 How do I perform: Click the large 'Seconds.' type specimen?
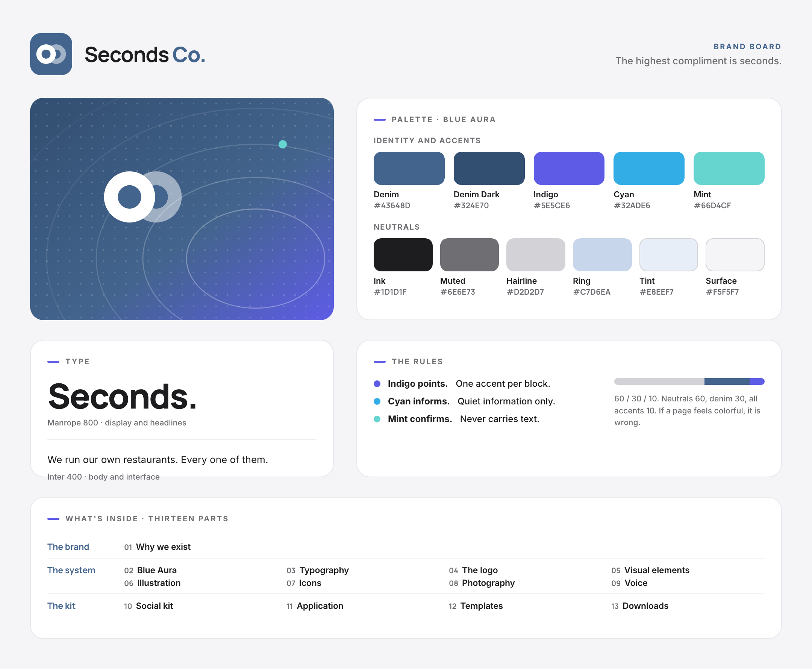123,397
